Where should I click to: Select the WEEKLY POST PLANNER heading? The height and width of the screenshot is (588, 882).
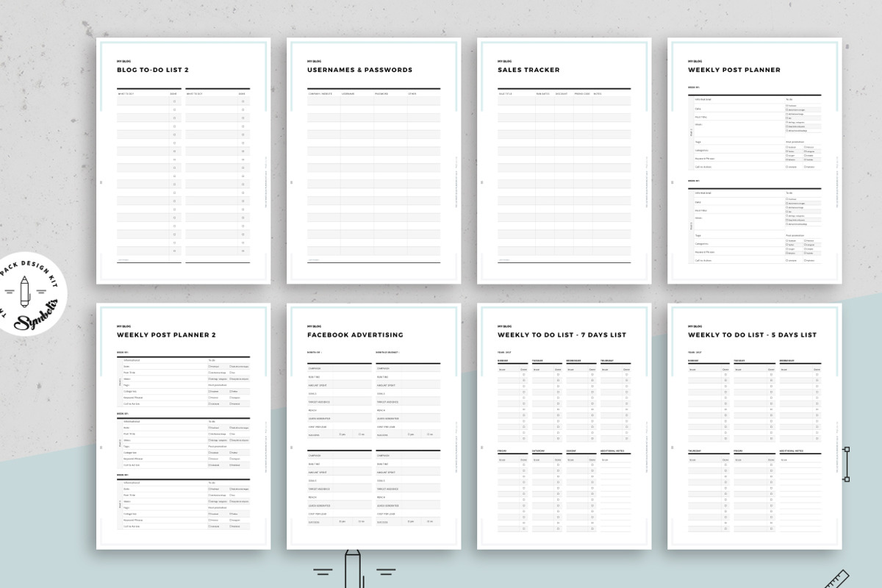[x=734, y=70]
